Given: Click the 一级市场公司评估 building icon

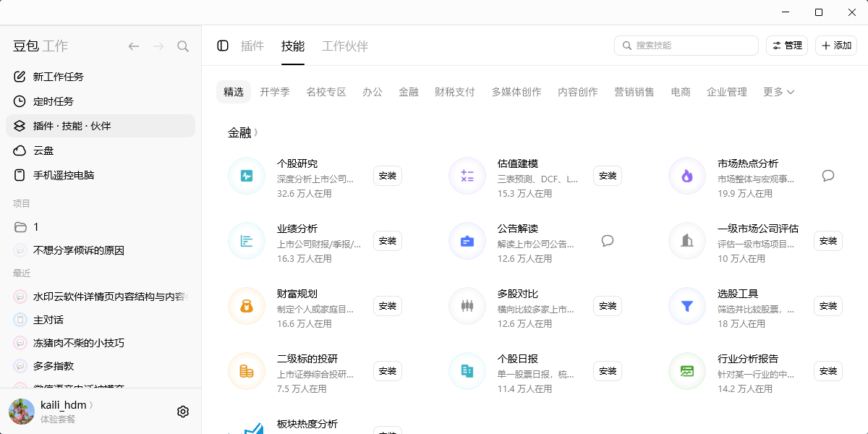Looking at the screenshot, I should pos(687,241).
